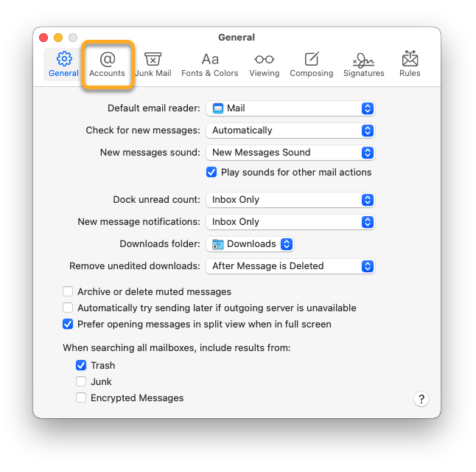The image size is (476, 472).
Task: Open the Rules preferences pane
Action: tap(410, 65)
